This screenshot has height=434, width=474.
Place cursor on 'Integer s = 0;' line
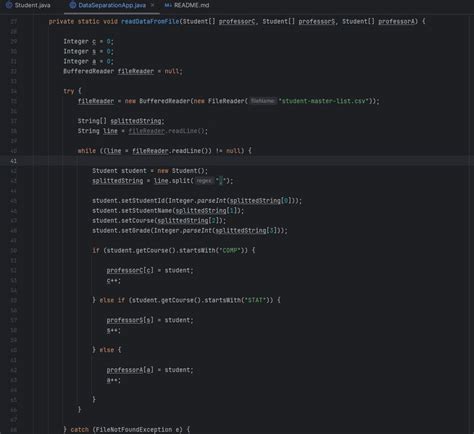click(x=89, y=51)
